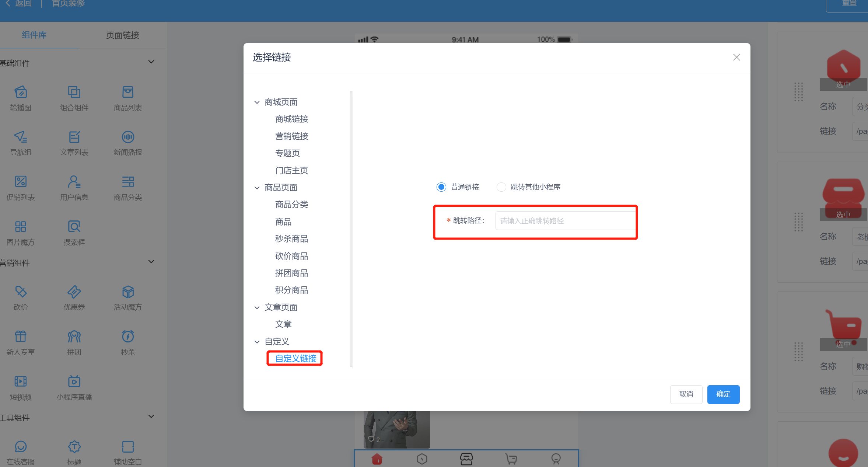Select the 砍价 marketing component icon
Screen dimensions: 868x467
(x=21, y=292)
